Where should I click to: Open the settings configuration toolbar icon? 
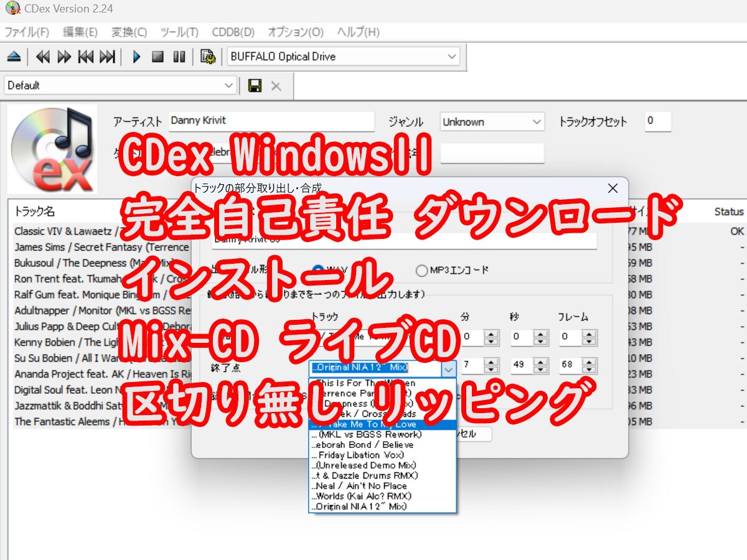coord(208,57)
